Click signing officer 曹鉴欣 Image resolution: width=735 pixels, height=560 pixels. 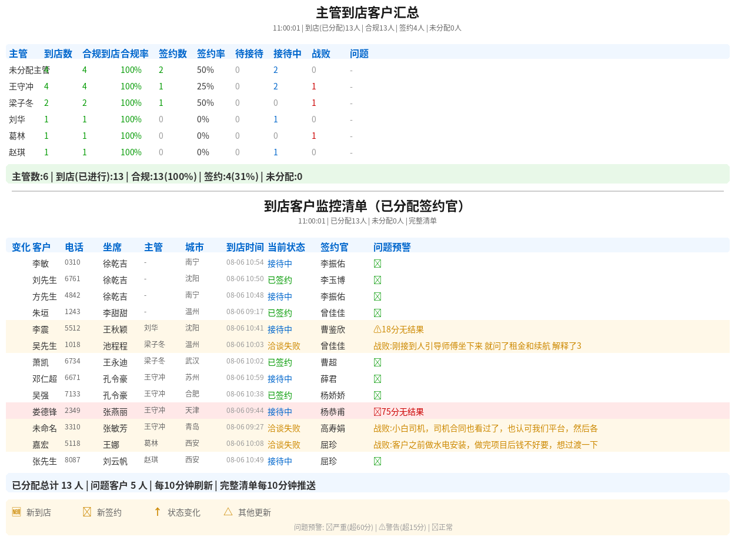(333, 329)
